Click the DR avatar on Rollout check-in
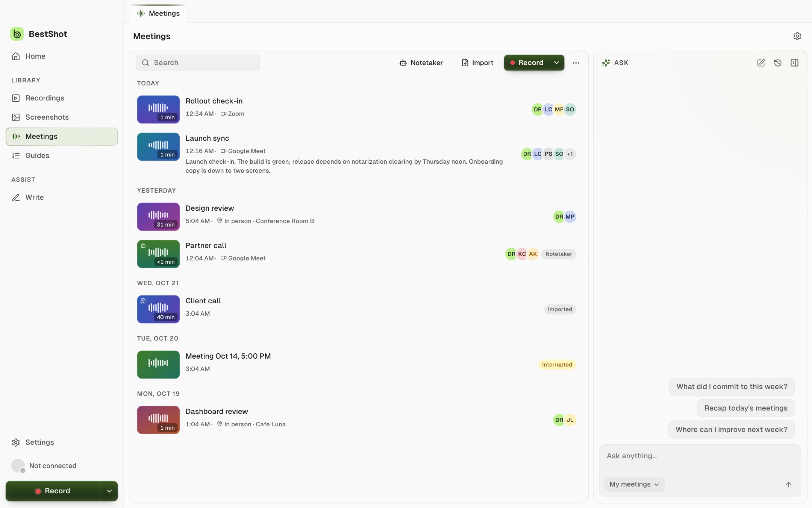The width and height of the screenshot is (812, 508). [538, 110]
